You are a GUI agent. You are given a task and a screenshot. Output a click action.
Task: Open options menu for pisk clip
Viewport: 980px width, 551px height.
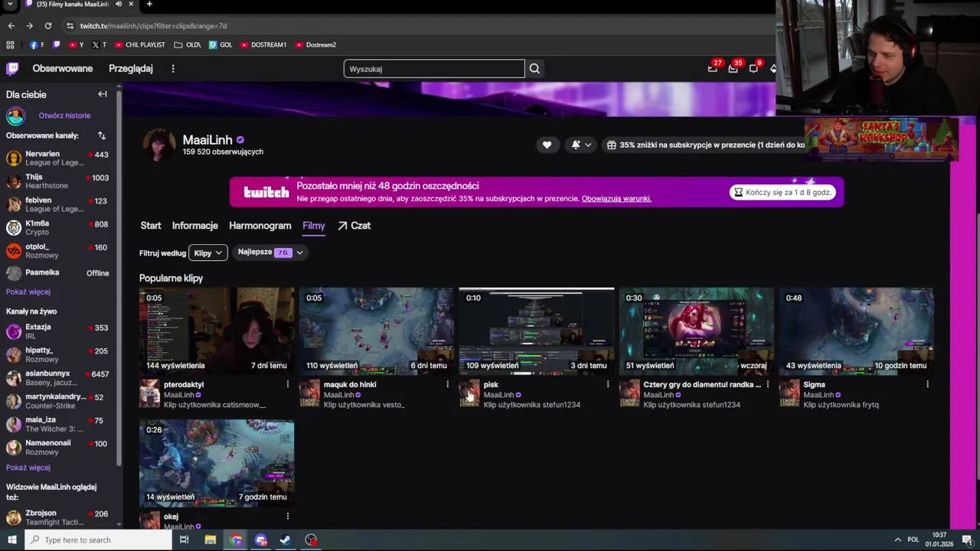608,384
